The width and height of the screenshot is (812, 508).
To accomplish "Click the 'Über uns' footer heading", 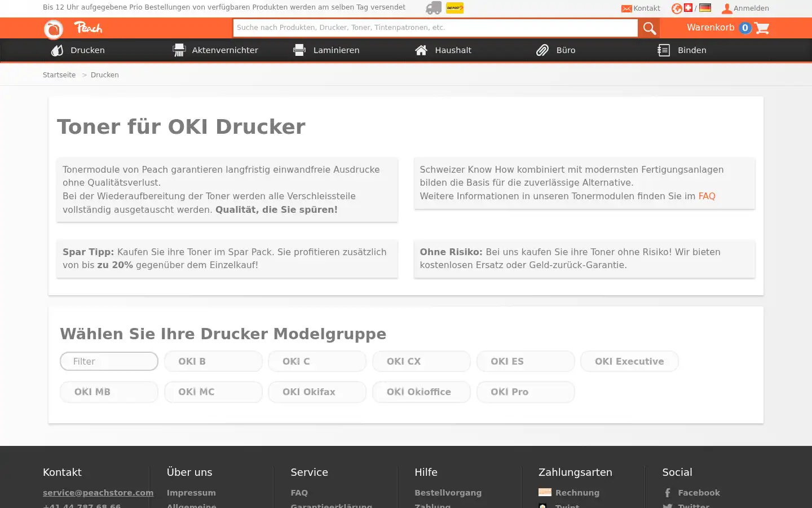I will [189, 472].
